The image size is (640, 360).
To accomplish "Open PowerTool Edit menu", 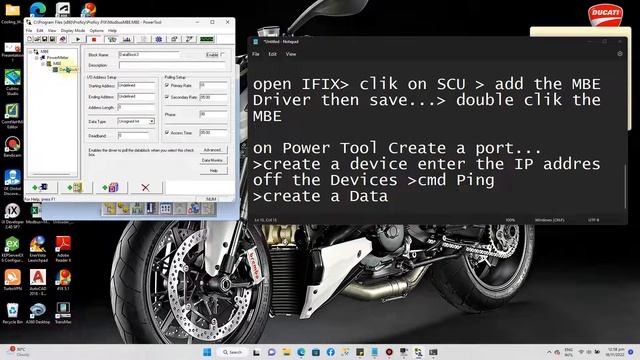I will 40,31.
